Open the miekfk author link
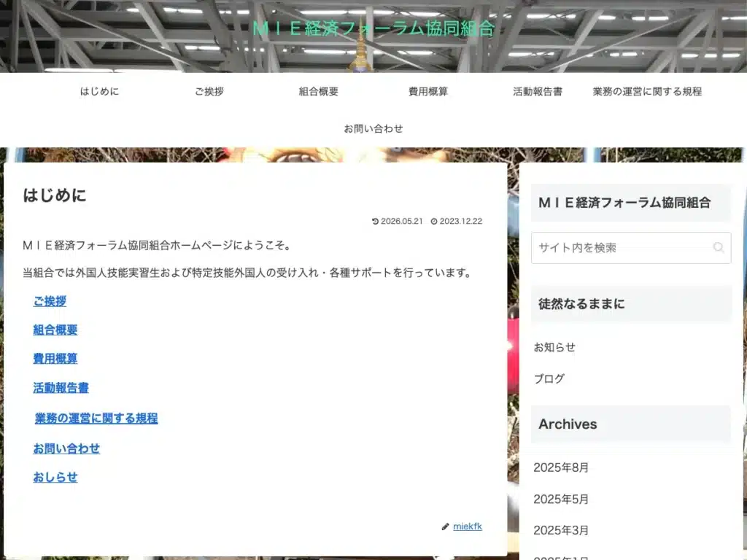 [468, 526]
